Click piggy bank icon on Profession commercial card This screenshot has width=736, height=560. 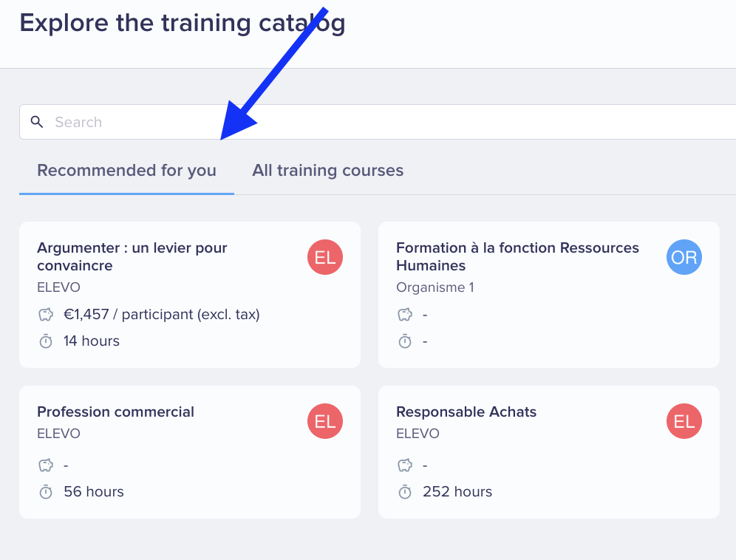click(46, 465)
